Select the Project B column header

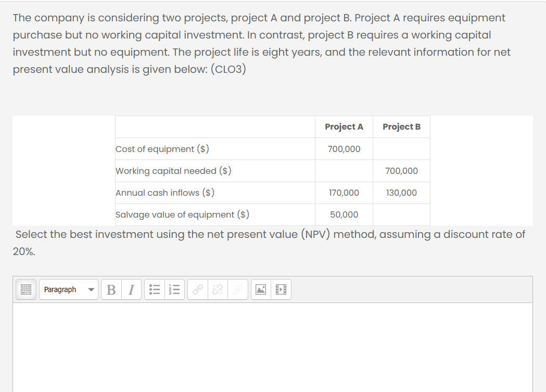[401, 127]
